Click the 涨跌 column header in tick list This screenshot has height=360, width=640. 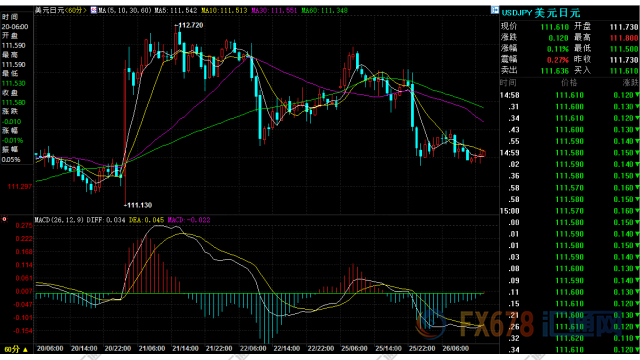pos(631,83)
